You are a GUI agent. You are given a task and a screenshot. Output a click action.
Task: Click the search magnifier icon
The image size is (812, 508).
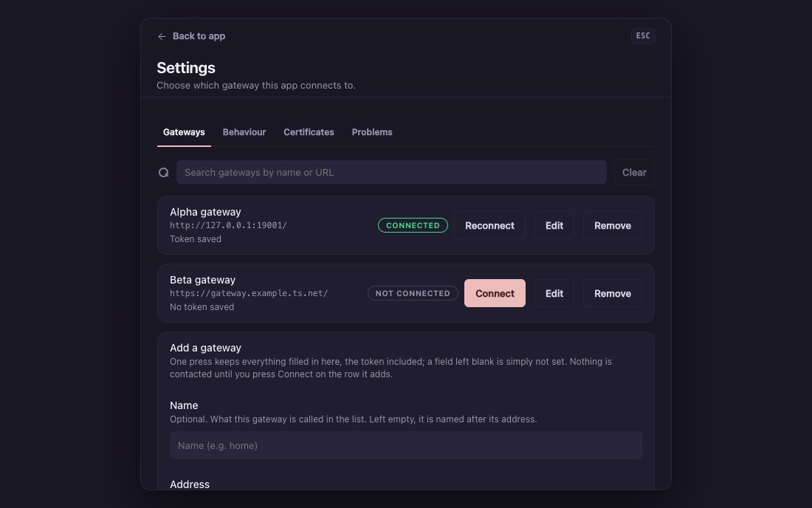click(x=164, y=173)
